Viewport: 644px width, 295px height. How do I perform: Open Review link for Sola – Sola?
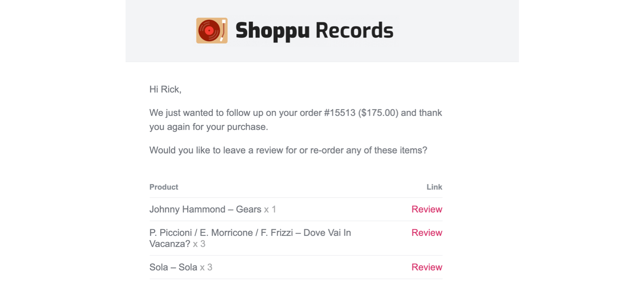coord(427,267)
